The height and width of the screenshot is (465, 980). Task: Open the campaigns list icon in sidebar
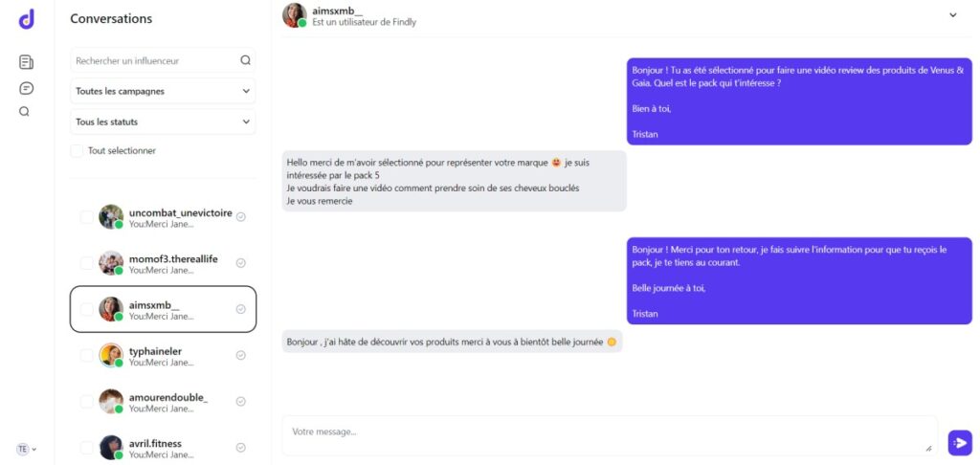coord(26,62)
